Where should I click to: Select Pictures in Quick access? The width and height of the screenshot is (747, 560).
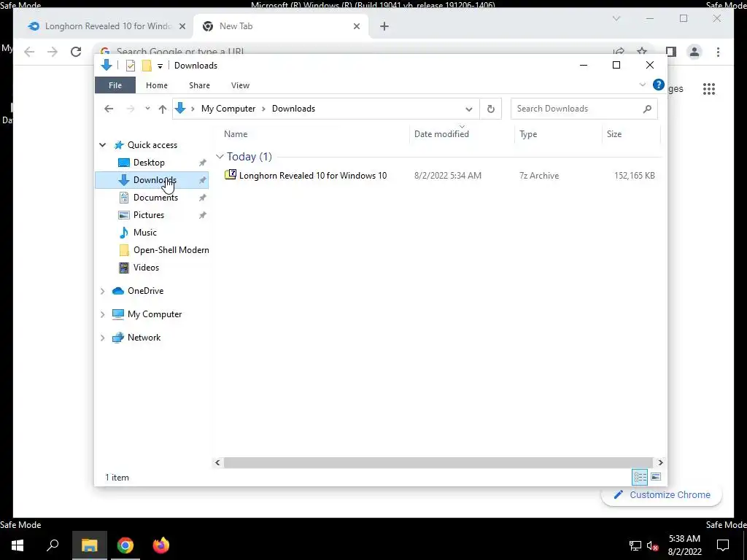pos(149,215)
